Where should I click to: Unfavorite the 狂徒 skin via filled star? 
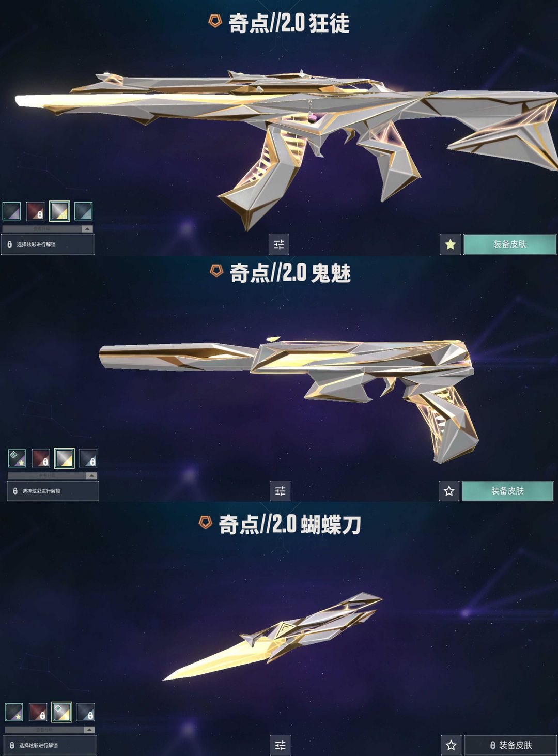pyautogui.click(x=450, y=244)
